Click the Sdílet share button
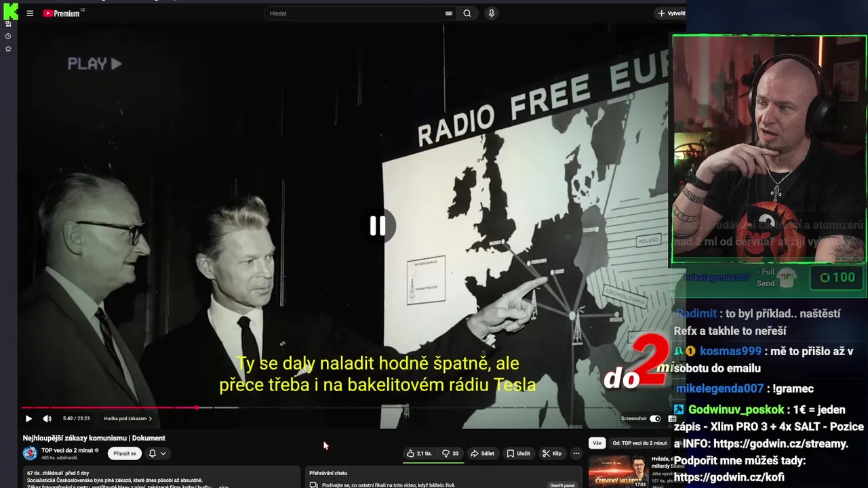The height and width of the screenshot is (488, 868). coord(482,453)
